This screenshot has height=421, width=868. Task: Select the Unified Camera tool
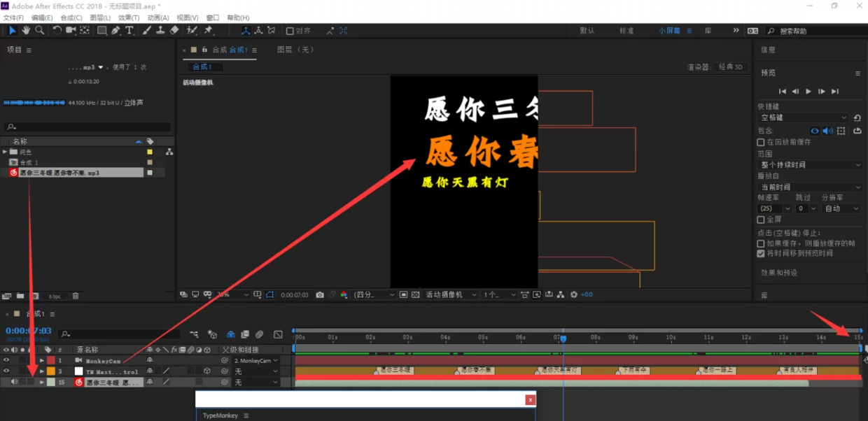click(71, 31)
